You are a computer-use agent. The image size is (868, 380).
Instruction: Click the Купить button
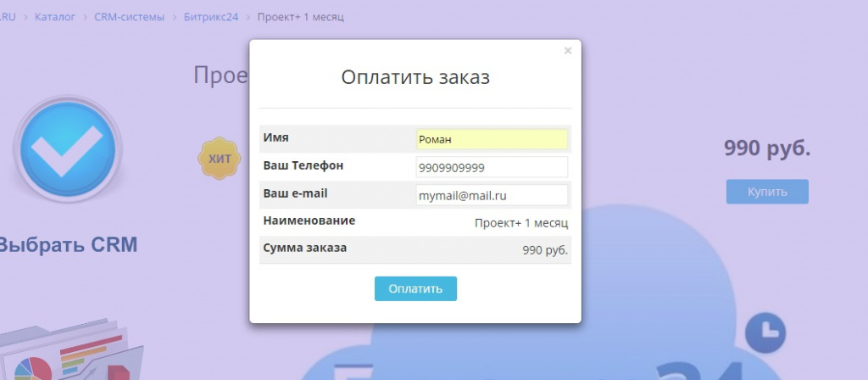point(766,192)
